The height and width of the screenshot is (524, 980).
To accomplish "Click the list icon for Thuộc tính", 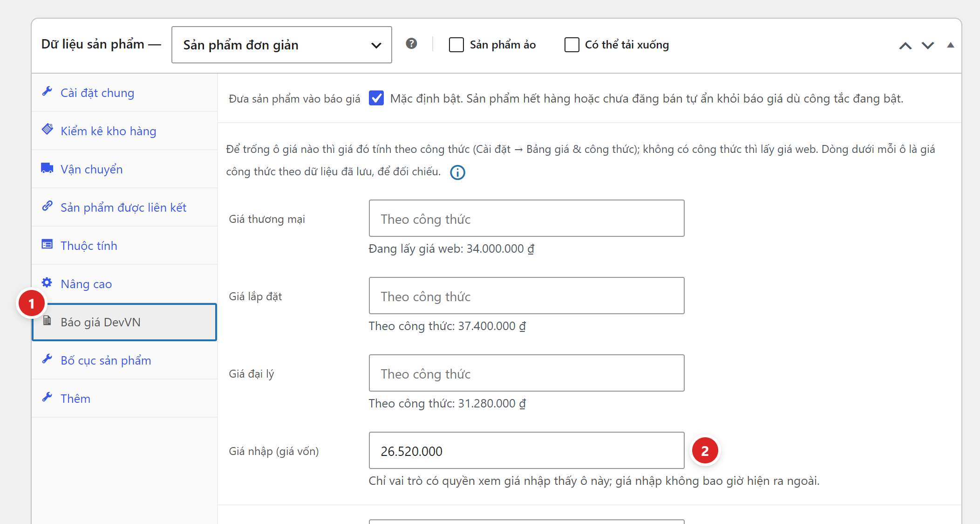I will 47,244.
